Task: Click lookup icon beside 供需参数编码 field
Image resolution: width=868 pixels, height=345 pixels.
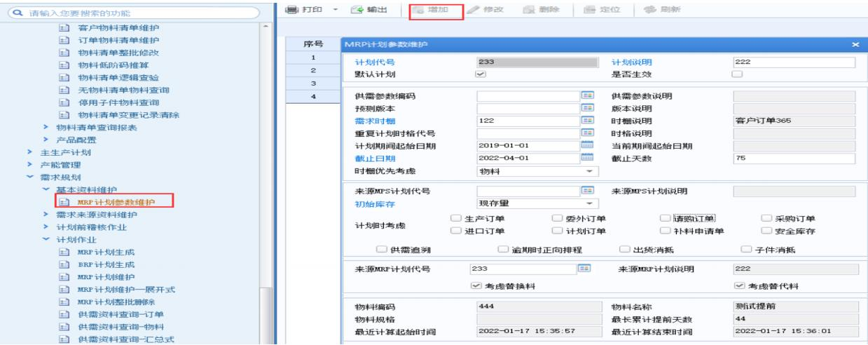Action: (x=588, y=95)
